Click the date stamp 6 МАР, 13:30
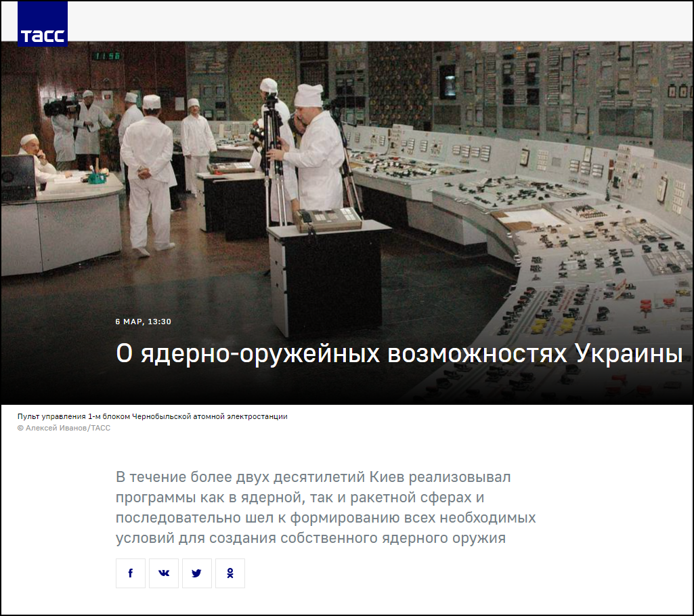 [x=144, y=322]
